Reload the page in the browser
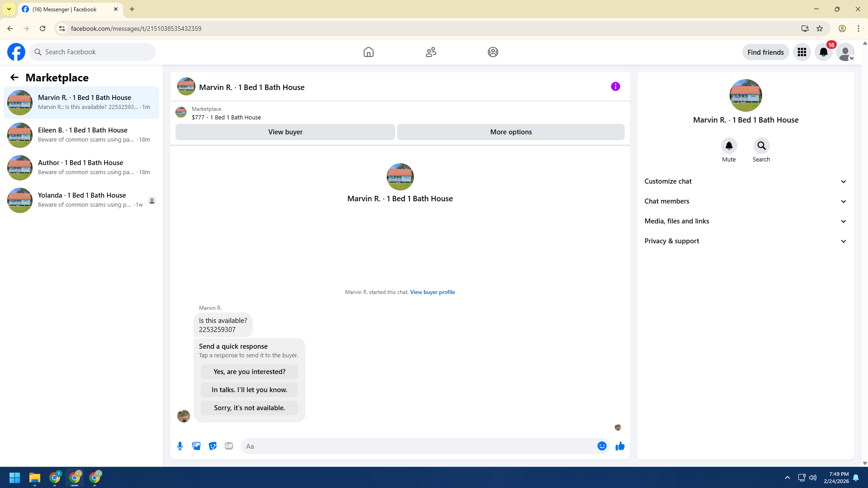Viewport: 868px width, 488px height. pos(43,28)
